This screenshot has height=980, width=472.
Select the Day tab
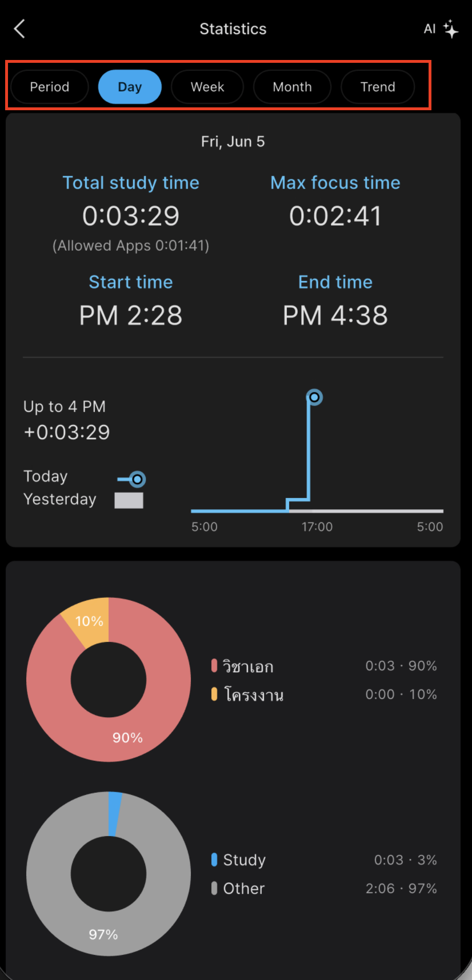(x=130, y=87)
